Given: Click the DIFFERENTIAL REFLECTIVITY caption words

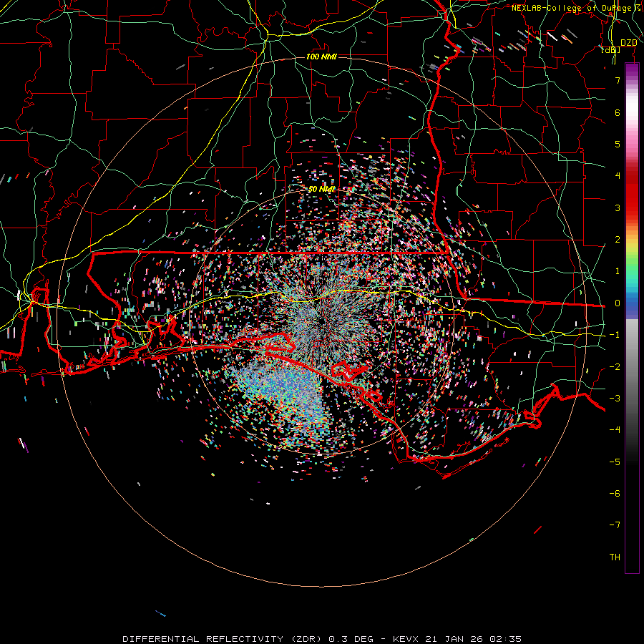Looking at the screenshot, I should (203, 639).
